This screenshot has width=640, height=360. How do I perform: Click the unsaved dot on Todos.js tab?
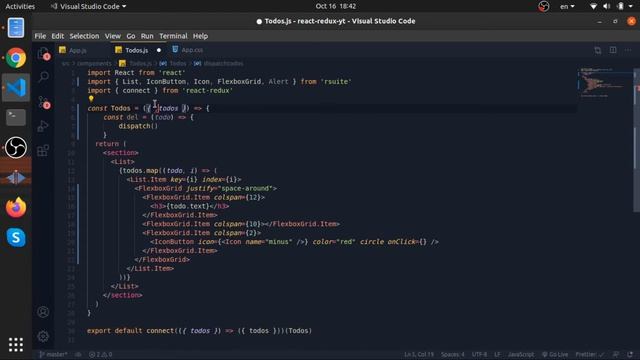159,50
